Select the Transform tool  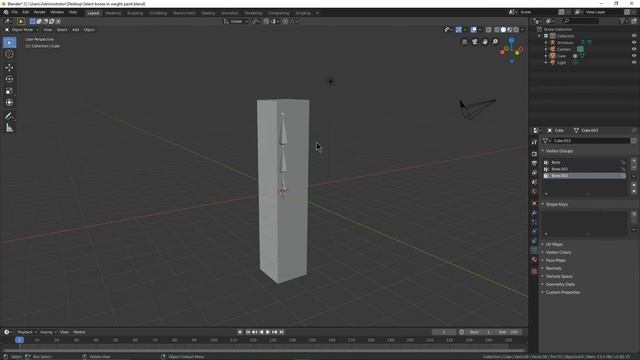coord(9,103)
